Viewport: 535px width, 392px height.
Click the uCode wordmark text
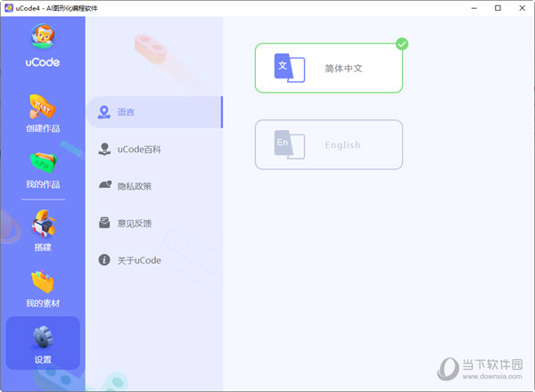[x=43, y=62]
